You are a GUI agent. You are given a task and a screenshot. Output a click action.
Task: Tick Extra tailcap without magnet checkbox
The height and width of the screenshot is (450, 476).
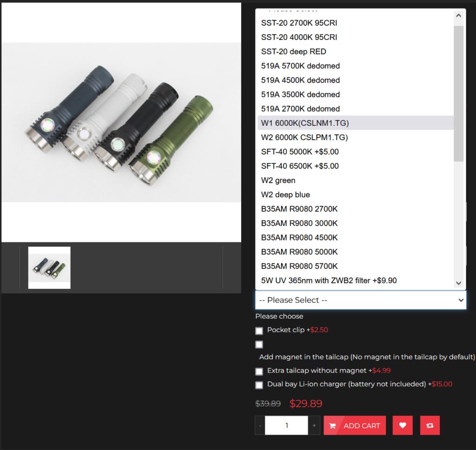[259, 372]
